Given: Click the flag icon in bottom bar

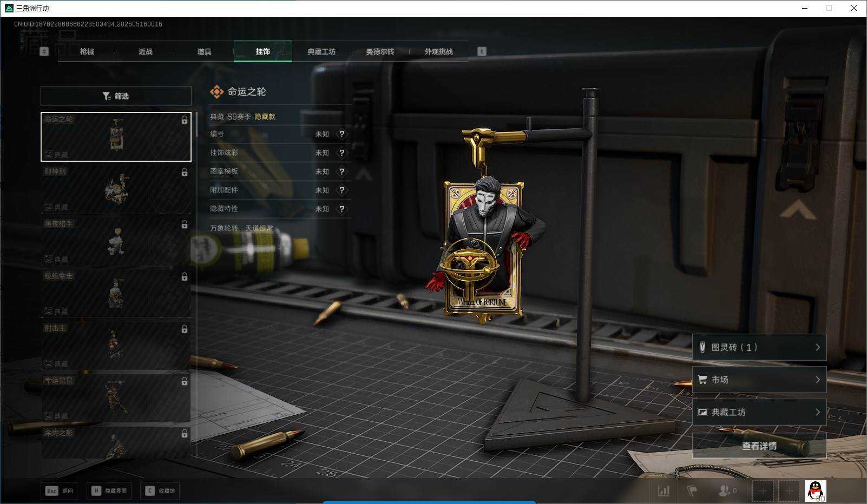Looking at the screenshot, I should point(692,491).
